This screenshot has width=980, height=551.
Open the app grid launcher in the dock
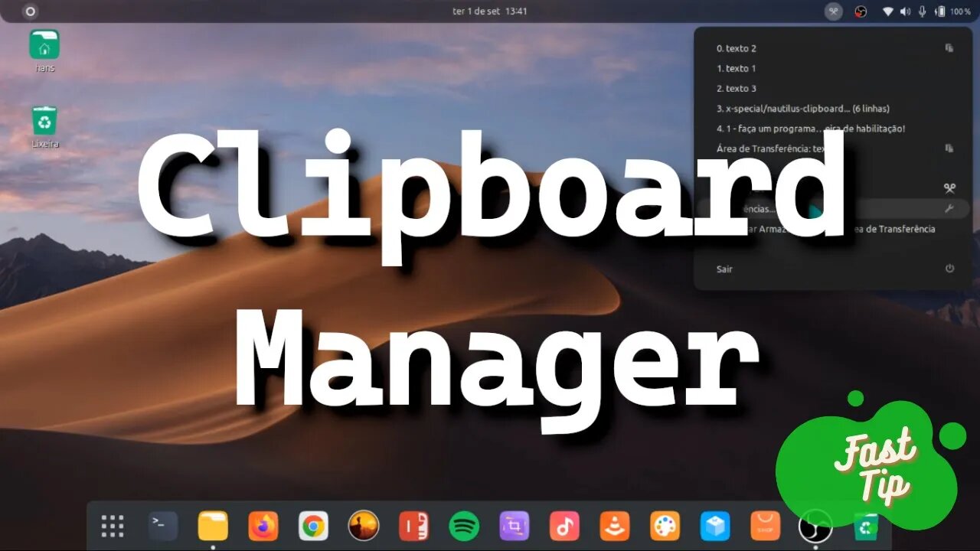coord(113,526)
